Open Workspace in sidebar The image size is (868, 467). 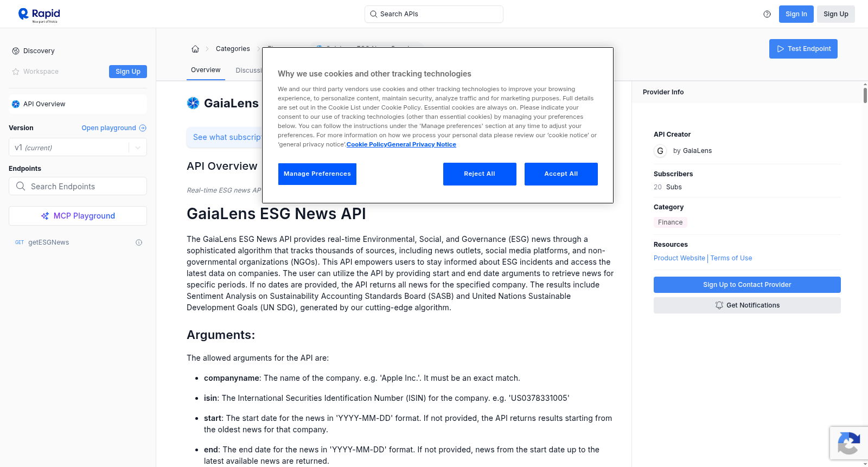pos(41,72)
